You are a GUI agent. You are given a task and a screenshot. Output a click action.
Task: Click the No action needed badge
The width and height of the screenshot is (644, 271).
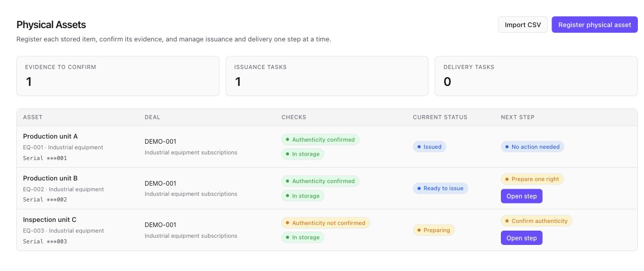pos(532,147)
